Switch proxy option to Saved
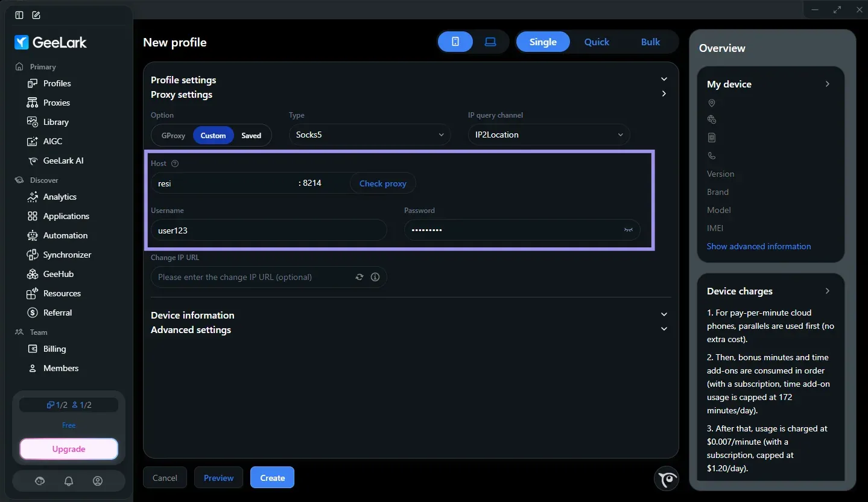 tap(252, 135)
